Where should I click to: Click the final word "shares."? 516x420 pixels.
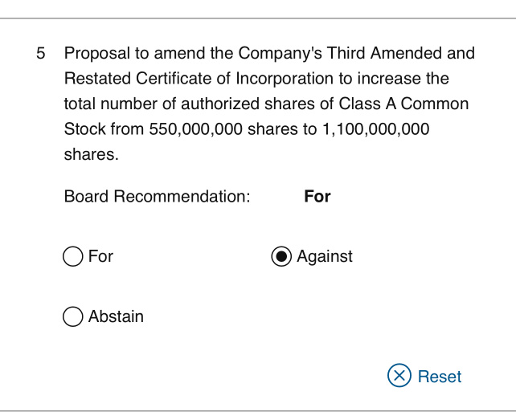pos(91,155)
